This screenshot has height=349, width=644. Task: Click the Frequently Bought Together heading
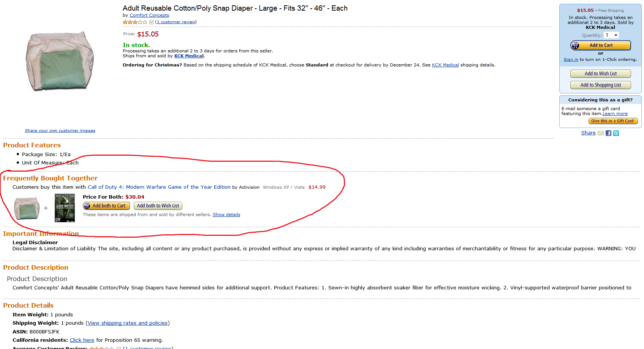pyautogui.click(x=50, y=178)
